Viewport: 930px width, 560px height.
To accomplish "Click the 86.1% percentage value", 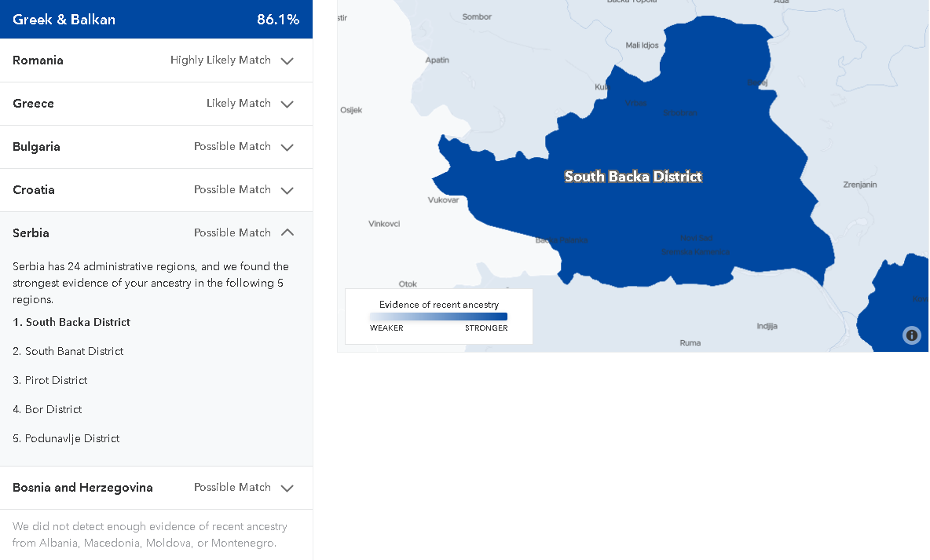I will [x=278, y=19].
